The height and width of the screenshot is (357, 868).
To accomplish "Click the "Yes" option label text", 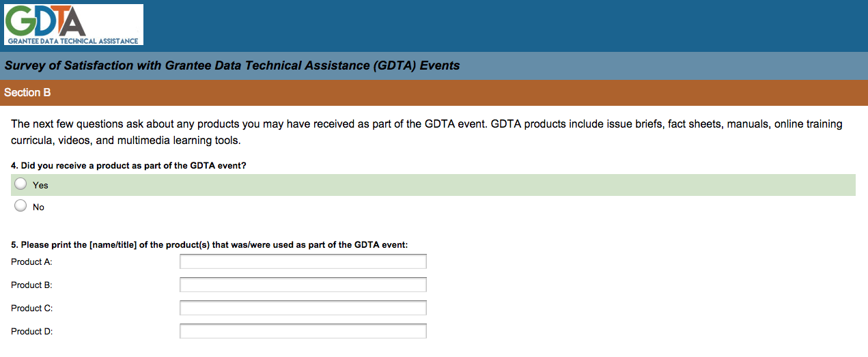I will tap(40, 186).
